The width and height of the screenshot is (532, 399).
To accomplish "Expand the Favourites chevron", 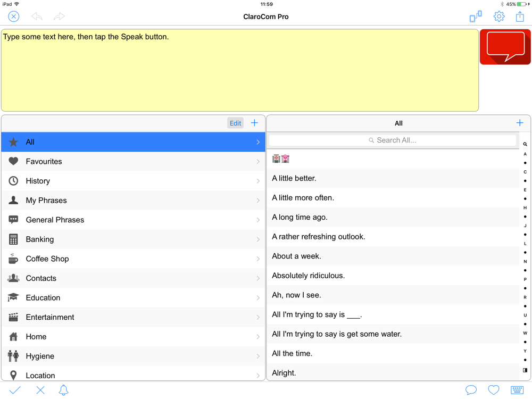I will tap(258, 162).
